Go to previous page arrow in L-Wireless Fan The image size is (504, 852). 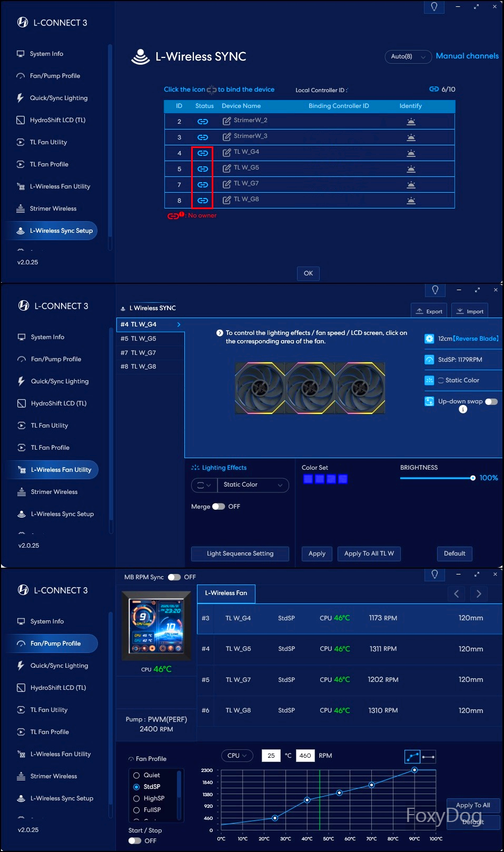(456, 593)
